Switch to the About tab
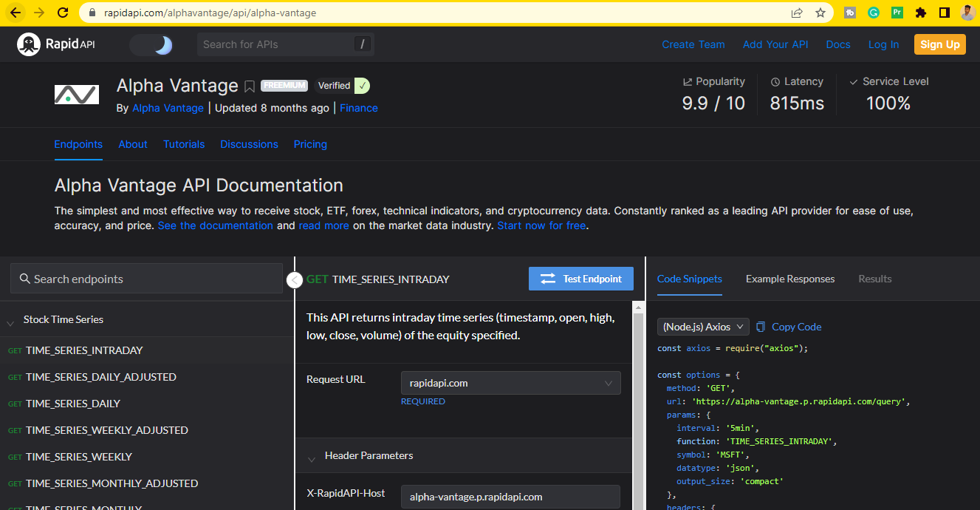Screen dimensions: 980x510 [133, 144]
